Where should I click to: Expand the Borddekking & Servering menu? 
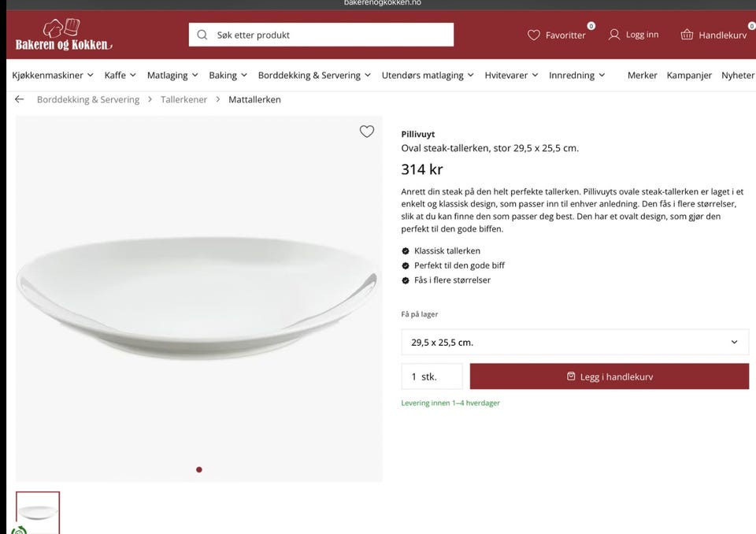314,76
